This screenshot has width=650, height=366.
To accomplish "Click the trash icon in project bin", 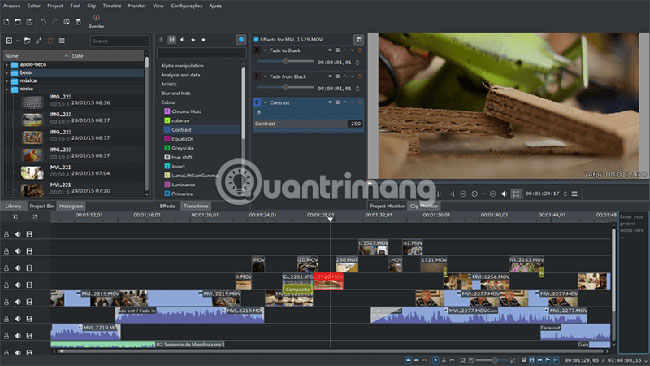I will point(51,41).
